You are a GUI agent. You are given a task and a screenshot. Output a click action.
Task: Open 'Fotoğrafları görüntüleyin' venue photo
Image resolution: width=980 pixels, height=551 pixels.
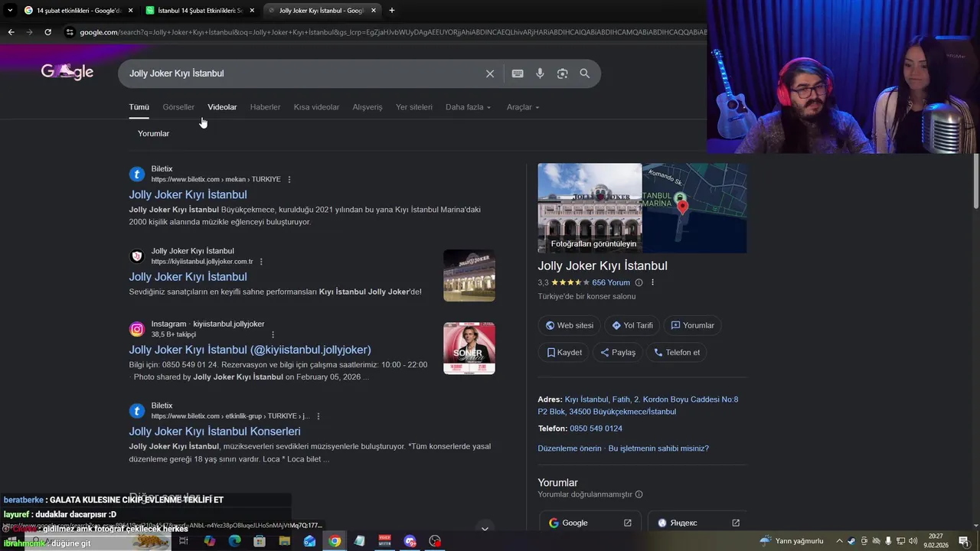590,208
